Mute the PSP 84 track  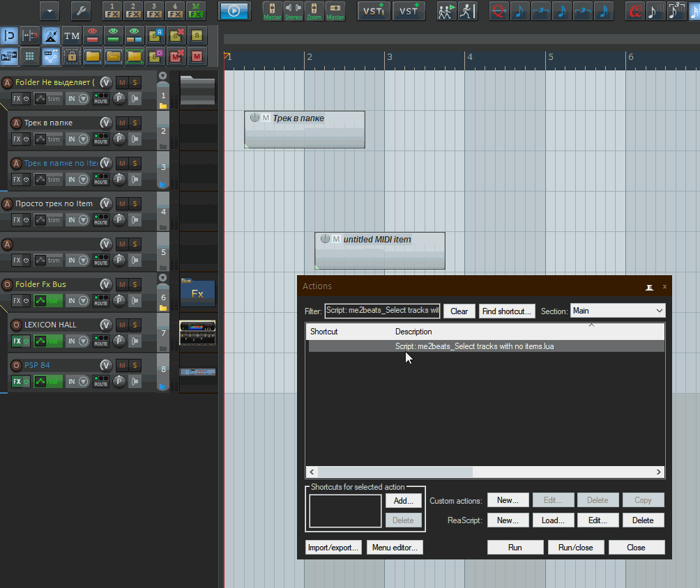tap(122, 365)
